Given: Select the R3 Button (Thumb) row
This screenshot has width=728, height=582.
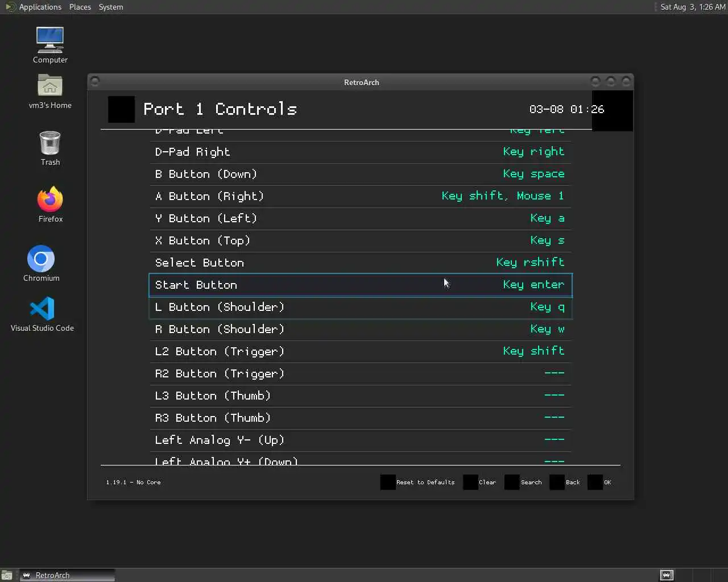Looking at the screenshot, I should pyautogui.click(x=361, y=418).
